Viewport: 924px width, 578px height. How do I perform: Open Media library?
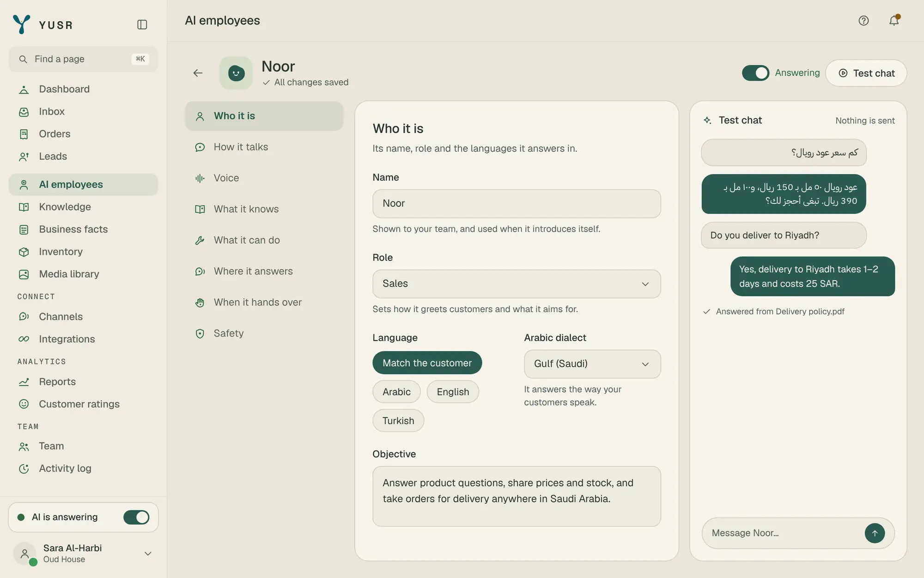[x=83, y=274]
